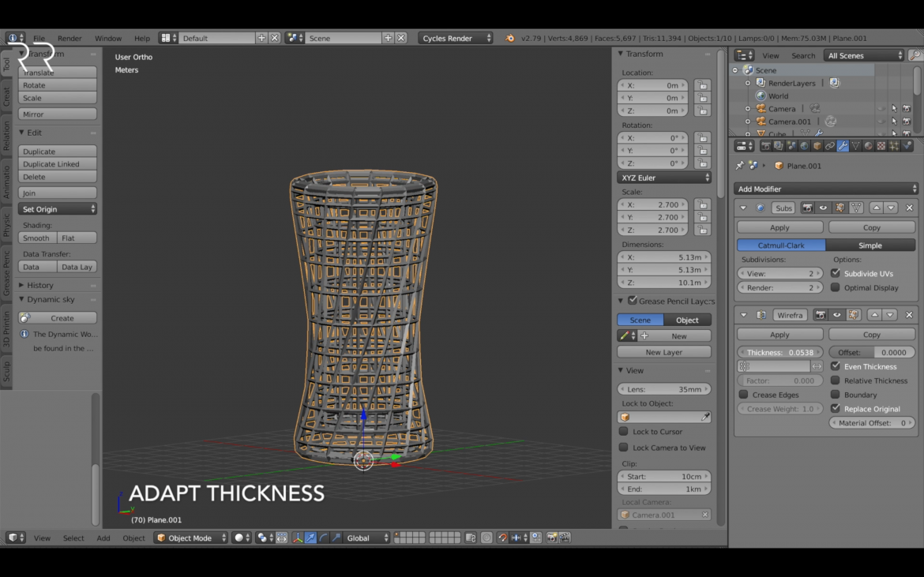
Task: Turn off Even Thickness option
Action: tap(836, 366)
